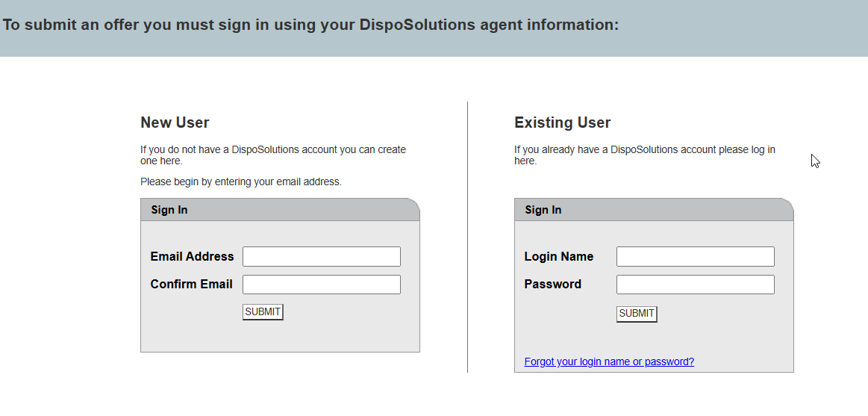
Task: Click 'If you already have a DispoSolutions account' text
Action: click(x=644, y=155)
